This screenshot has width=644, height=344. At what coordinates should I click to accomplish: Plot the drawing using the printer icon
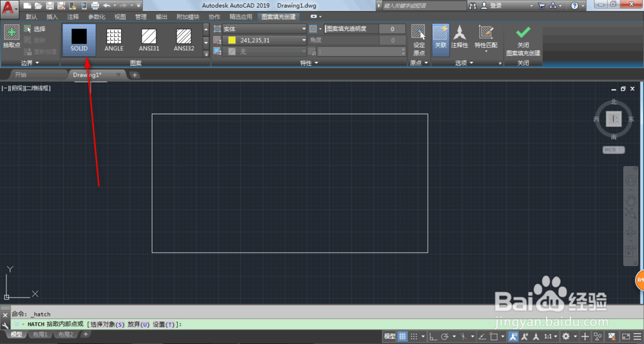(95, 6)
